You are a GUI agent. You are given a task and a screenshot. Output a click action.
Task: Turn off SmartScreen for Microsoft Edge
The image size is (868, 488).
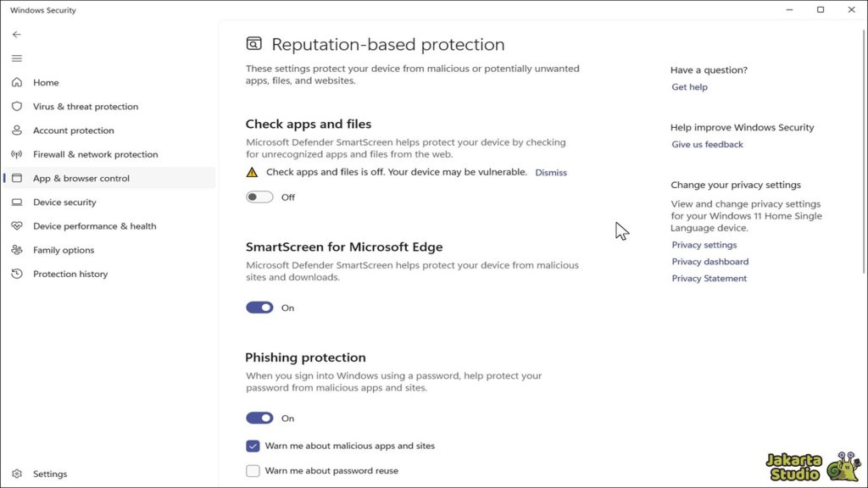[x=259, y=307]
